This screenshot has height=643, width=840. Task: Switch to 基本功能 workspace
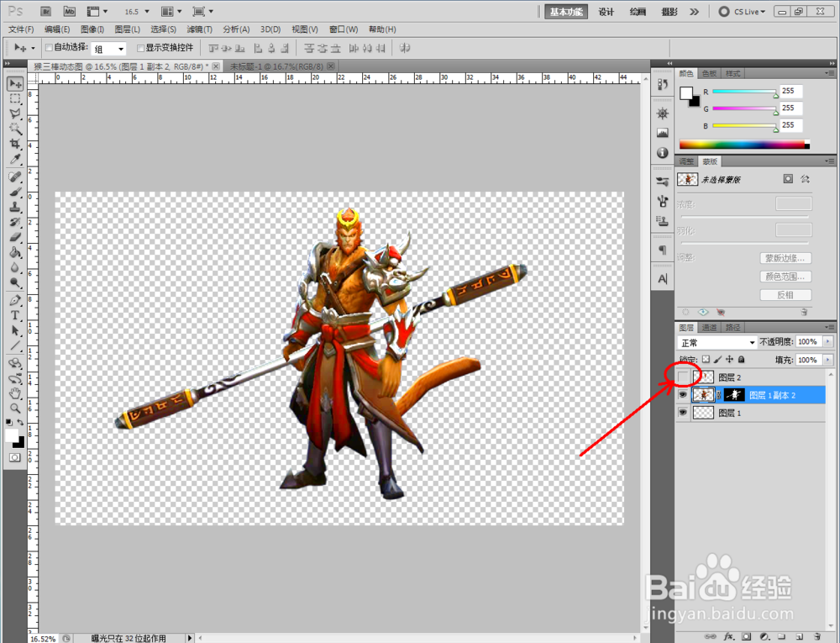[x=566, y=12]
